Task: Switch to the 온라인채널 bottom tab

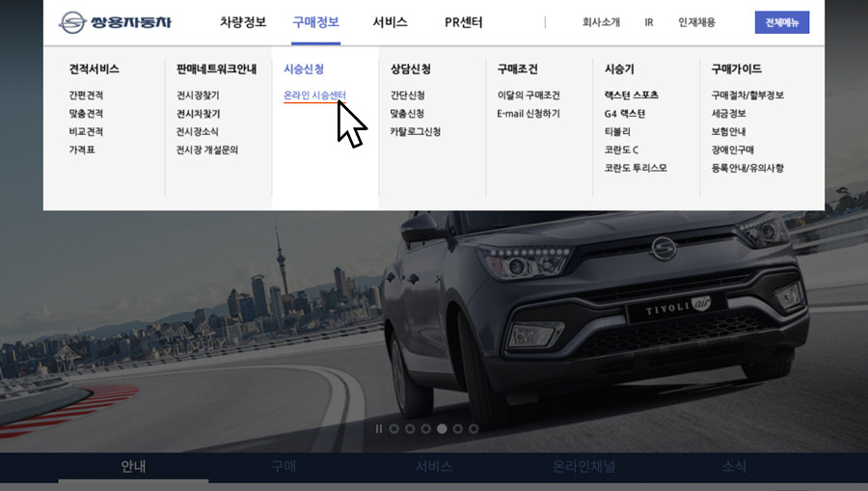Action: tap(584, 467)
